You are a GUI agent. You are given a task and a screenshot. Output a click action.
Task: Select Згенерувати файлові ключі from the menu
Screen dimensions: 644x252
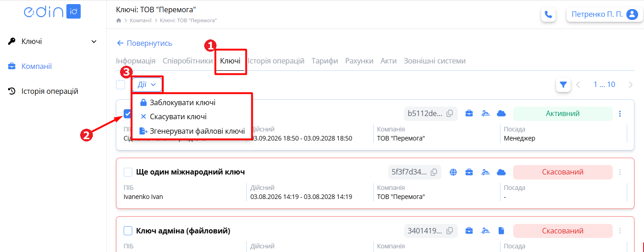coord(192,131)
